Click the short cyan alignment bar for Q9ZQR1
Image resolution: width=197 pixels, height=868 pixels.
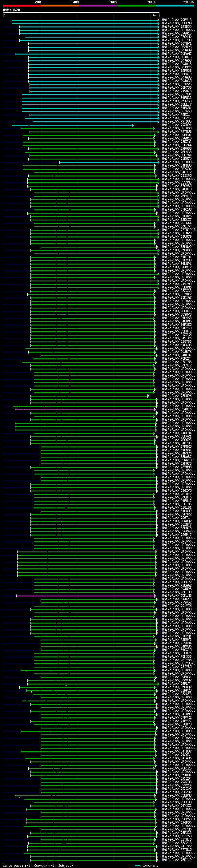(x=73, y=125)
